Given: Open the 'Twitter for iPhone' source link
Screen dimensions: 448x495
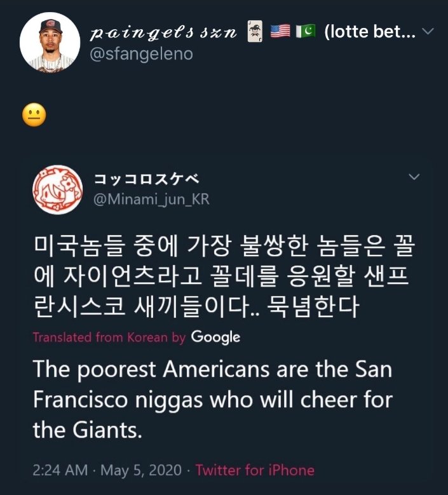Looking at the screenshot, I should (255, 470).
